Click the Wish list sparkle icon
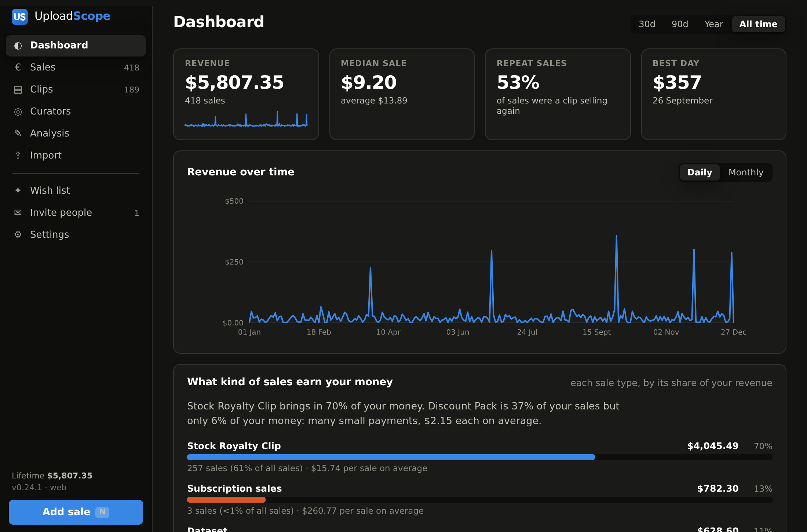807x532 pixels. click(x=18, y=190)
